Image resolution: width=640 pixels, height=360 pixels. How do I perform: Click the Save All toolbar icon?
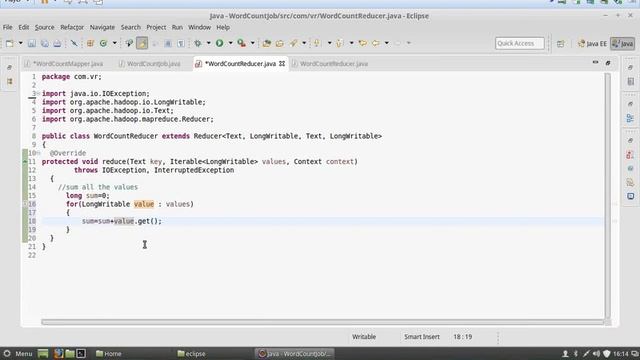[44, 43]
